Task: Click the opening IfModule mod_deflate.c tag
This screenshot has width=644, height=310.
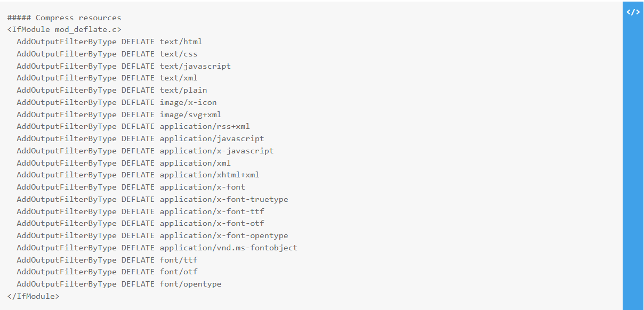Action: (64, 30)
